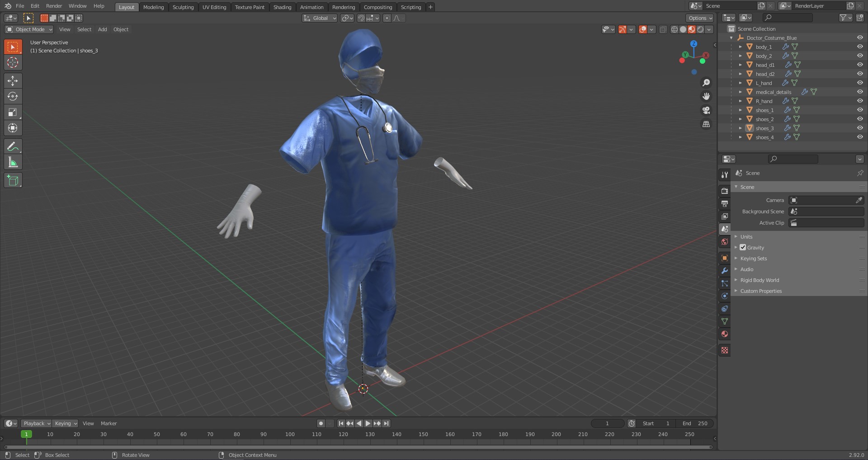
Task: Play animation forward
Action: tap(368, 423)
